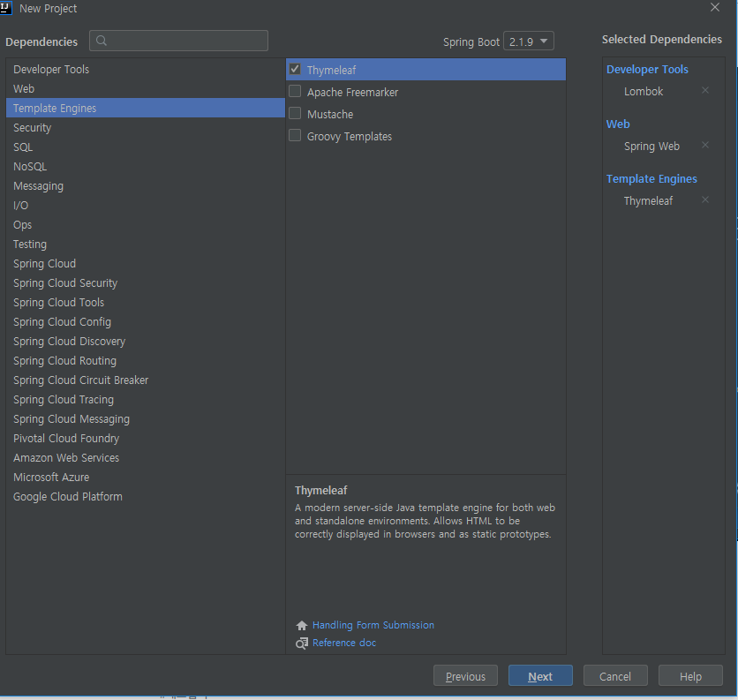Open Help for this dialog
738x700 pixels.
coord(690,676)
